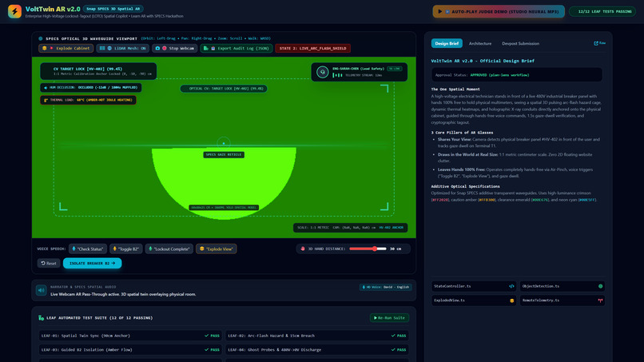
Task: Click the green dot icon on ObjectDetection.ts
Action: pos(600,286)
